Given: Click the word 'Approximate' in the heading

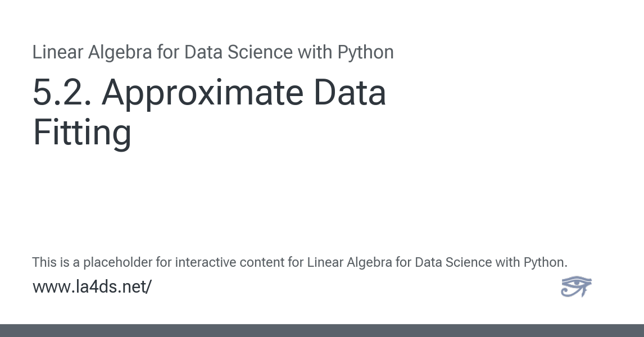Looking at the screenshot, I should pyautogui.click(x=202, y=93).
